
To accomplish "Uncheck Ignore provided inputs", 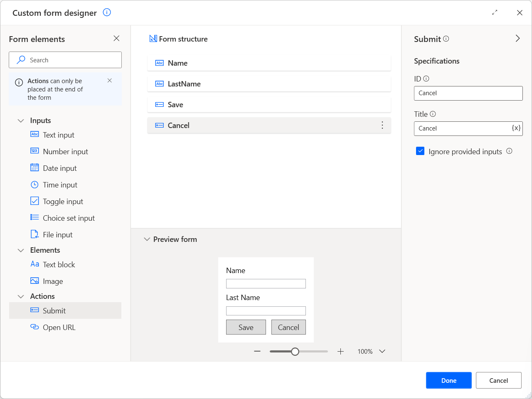I will (420, 151).
